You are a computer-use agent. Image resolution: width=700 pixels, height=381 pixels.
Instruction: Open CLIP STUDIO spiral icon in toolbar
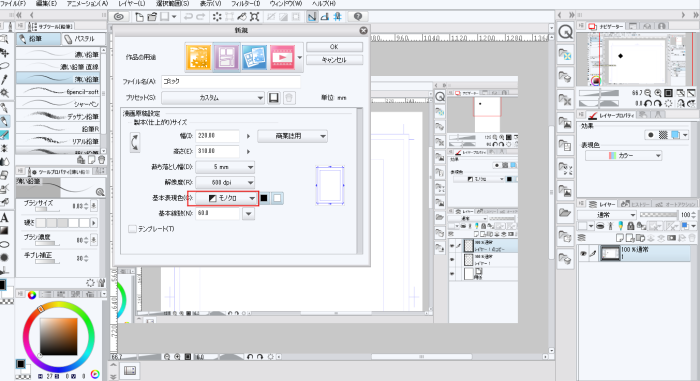(x=119, y=17)
